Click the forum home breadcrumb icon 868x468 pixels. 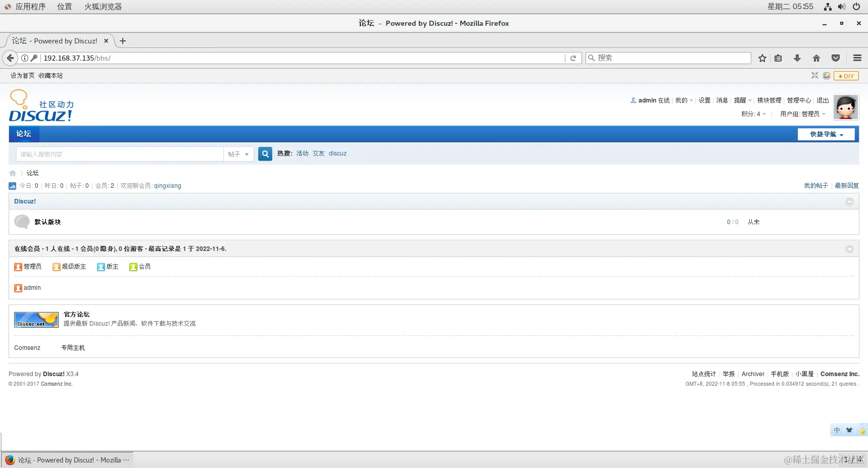pos(13,173)
